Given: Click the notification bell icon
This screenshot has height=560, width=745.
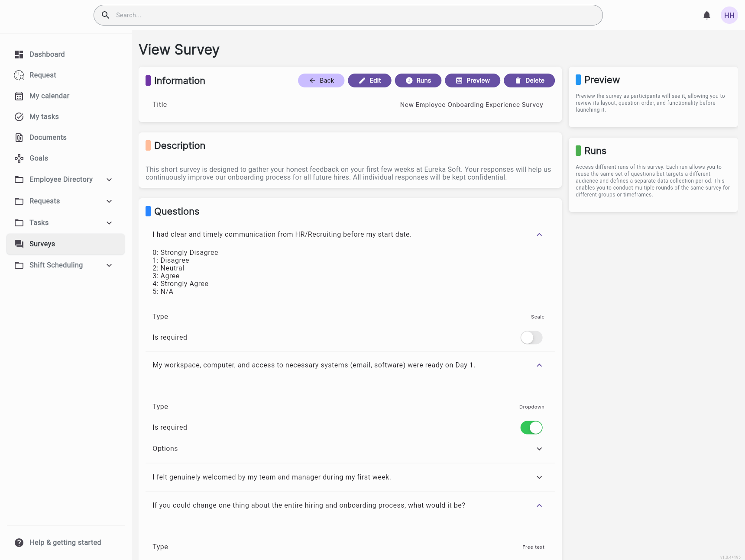Looking at the screenshot, I should tap(706, 15).
